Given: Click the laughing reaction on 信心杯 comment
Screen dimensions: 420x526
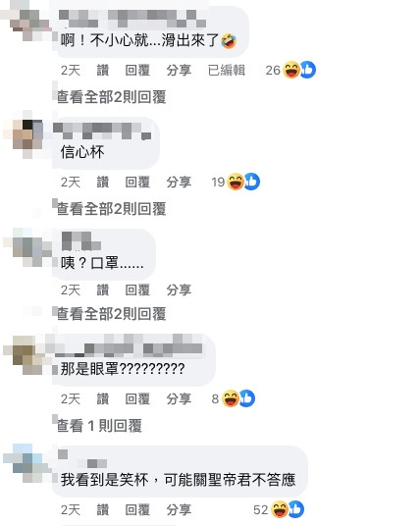Looking at the screenshot, I should [236, 182].
